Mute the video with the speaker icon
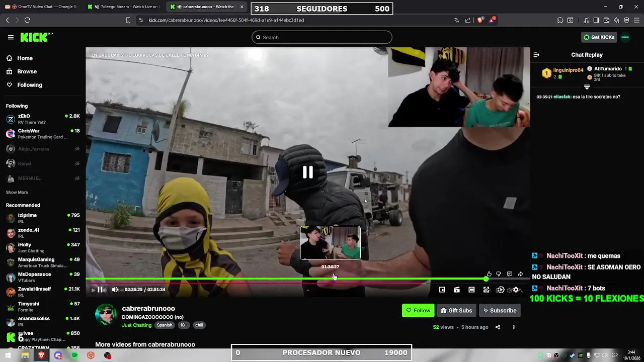644x362 pixels. click(x=115, y=290)
